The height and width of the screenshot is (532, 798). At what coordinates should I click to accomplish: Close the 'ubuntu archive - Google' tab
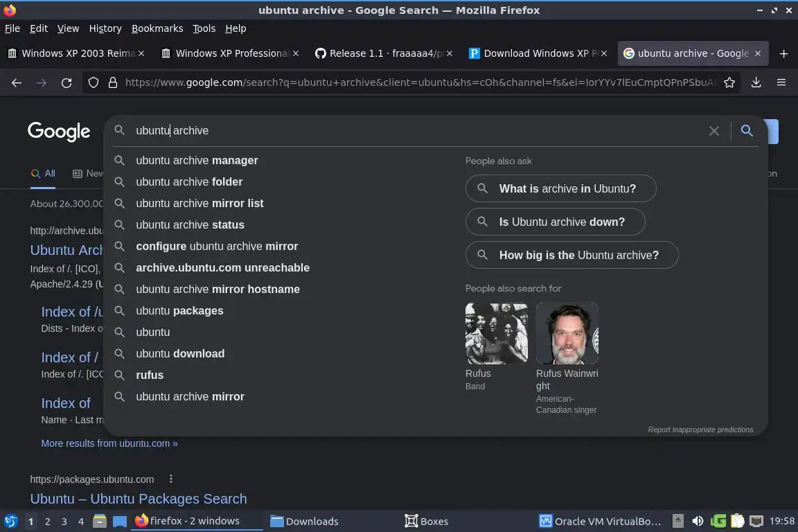point(758,53)
